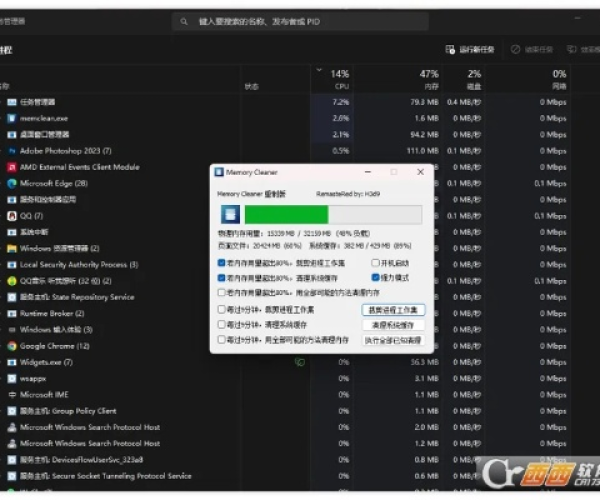Check '每过5分钟, 清理系统缓存' option
This screenshot has width=600, height=500.
click(x=221, y=324)
